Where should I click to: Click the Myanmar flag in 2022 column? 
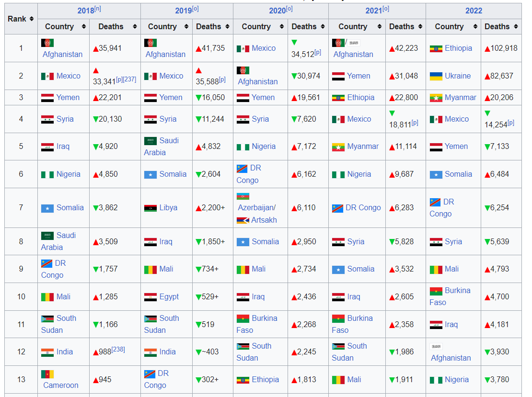436,98
